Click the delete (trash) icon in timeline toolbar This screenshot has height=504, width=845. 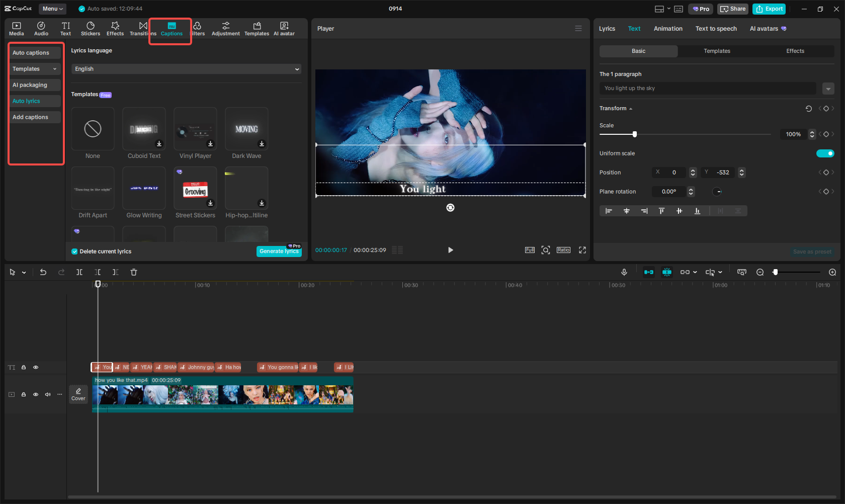134,272
